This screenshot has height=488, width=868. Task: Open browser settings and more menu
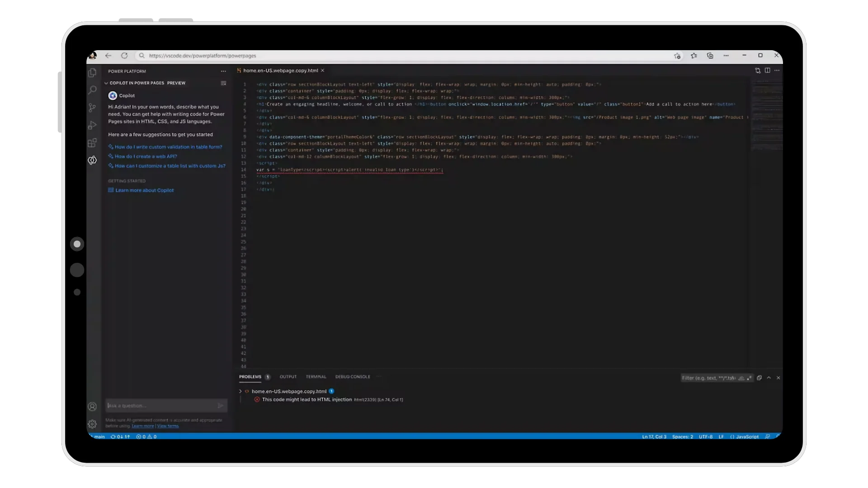(x=726, y=56)
